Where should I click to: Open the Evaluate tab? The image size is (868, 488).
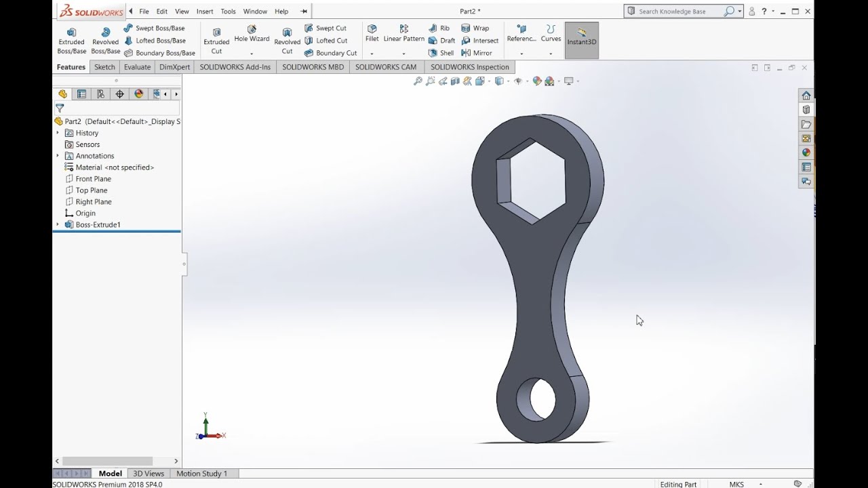point(137,67)
